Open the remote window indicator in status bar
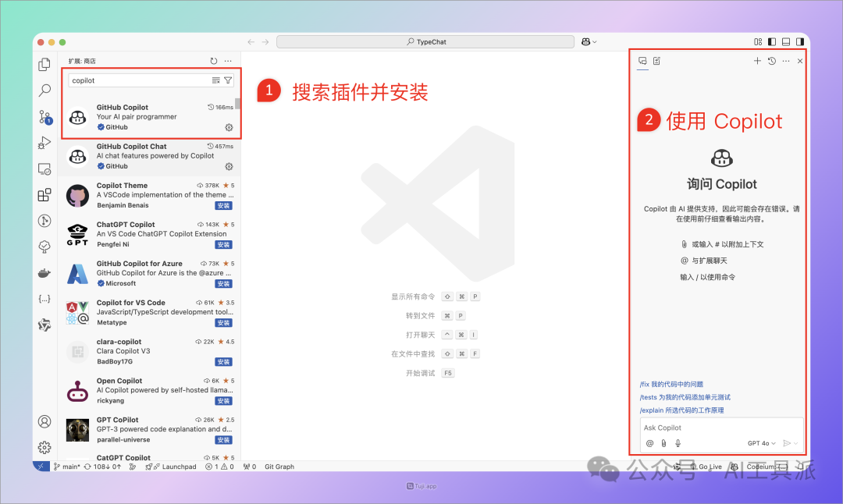The height and width of the screenshot is (504, 843). point(41,467)
